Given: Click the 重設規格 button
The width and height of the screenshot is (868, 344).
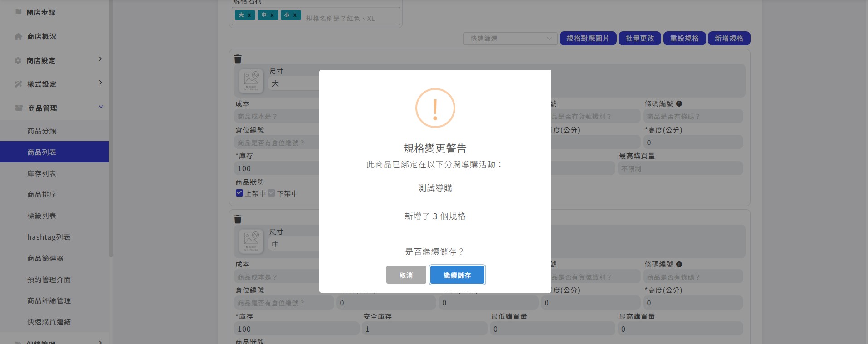Looking at the screenshot, I should [x=685, y=39].
